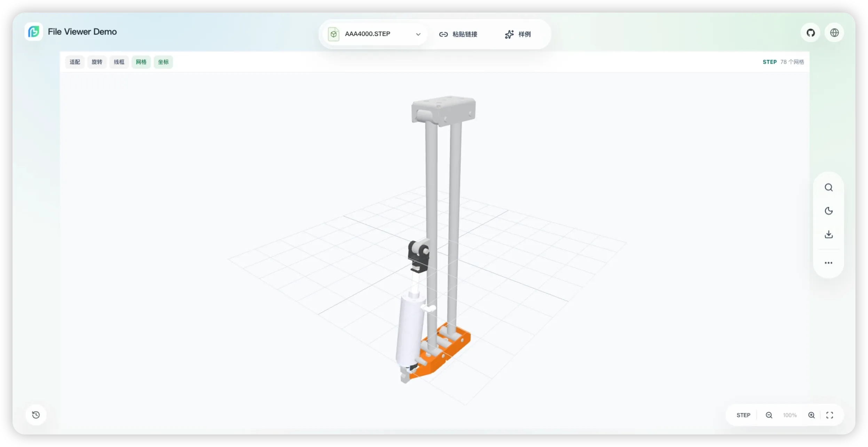Open the history clock icon
Screen dimensions: 868x447
[x=36, y=415]
